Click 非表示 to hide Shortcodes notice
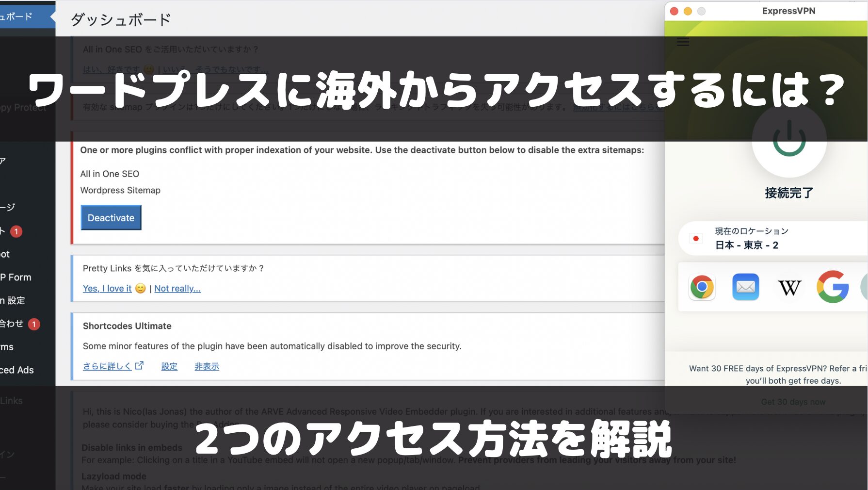This screenshot has width=868, height=490. coord(207,366)
